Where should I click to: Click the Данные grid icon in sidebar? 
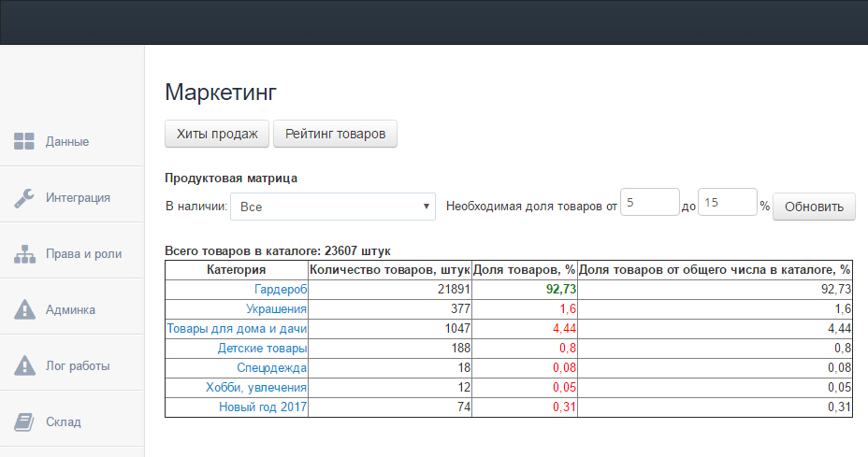[x=24, y=141]
